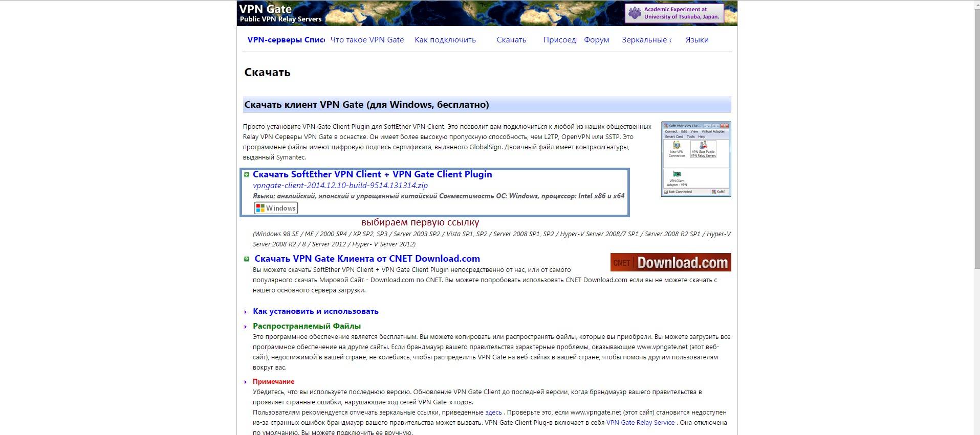
Task: Download the vpngate-client-2014.12.10-build-9514 zip file
Action: [340, 186]
